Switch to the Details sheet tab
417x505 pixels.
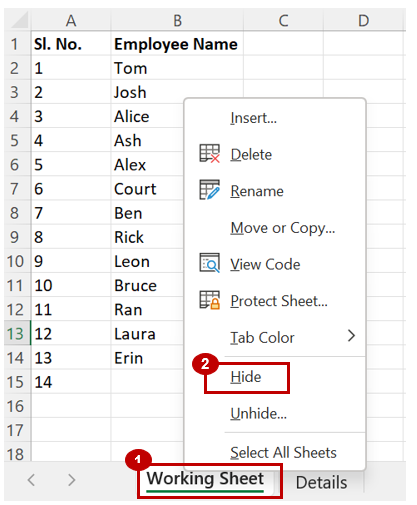[x=321, y=482]
